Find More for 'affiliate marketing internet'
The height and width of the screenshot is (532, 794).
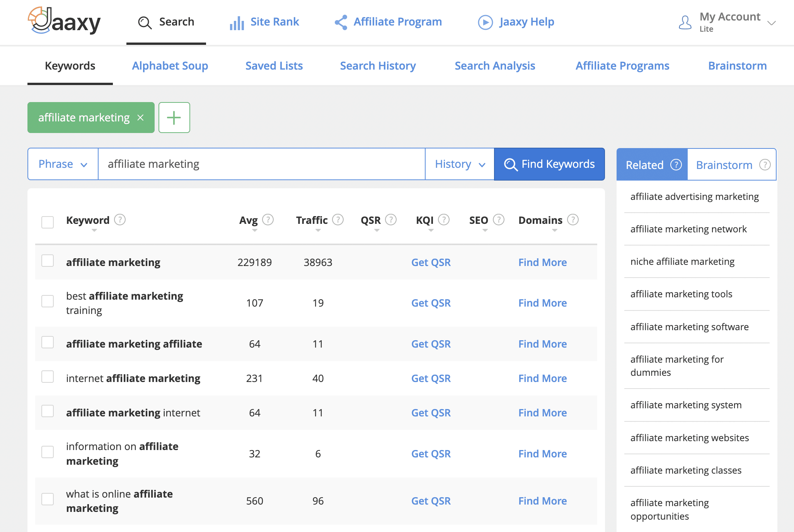(x=543, y=413)
